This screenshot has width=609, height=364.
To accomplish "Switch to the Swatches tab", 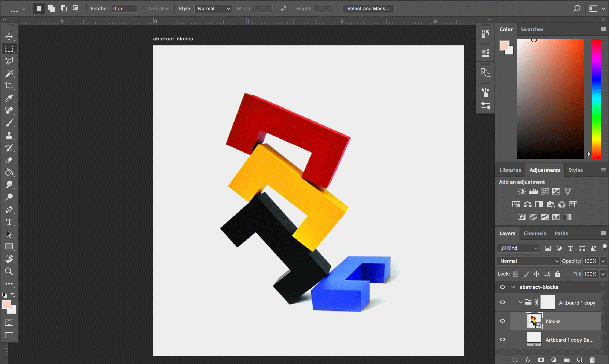I will click(x=532, y=29).
